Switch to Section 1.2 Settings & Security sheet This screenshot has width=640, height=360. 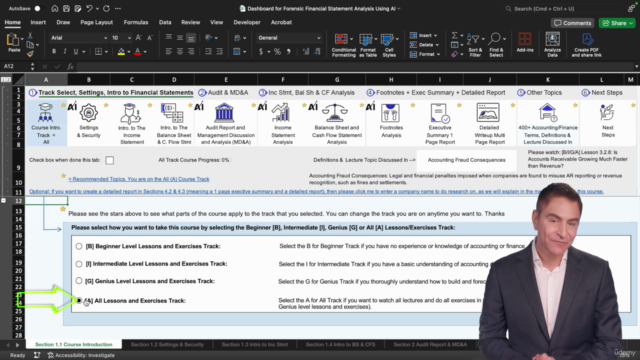pos(167,344)
